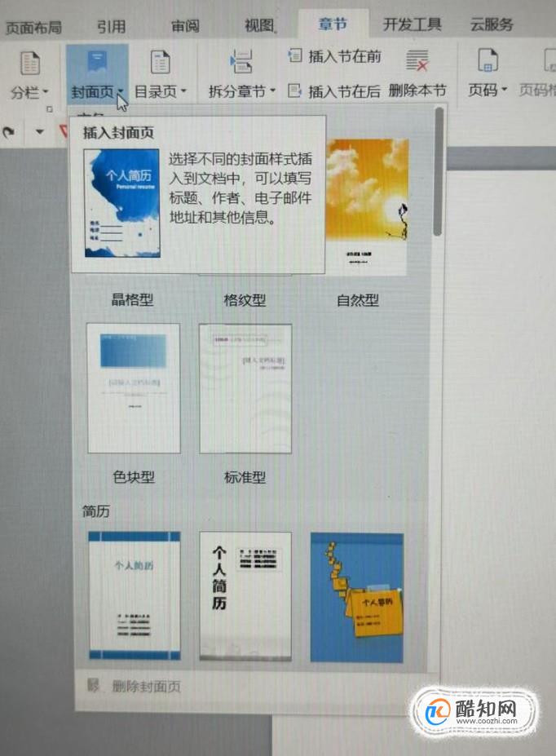Click the 插入节在前 page icon

click(295, 55)
